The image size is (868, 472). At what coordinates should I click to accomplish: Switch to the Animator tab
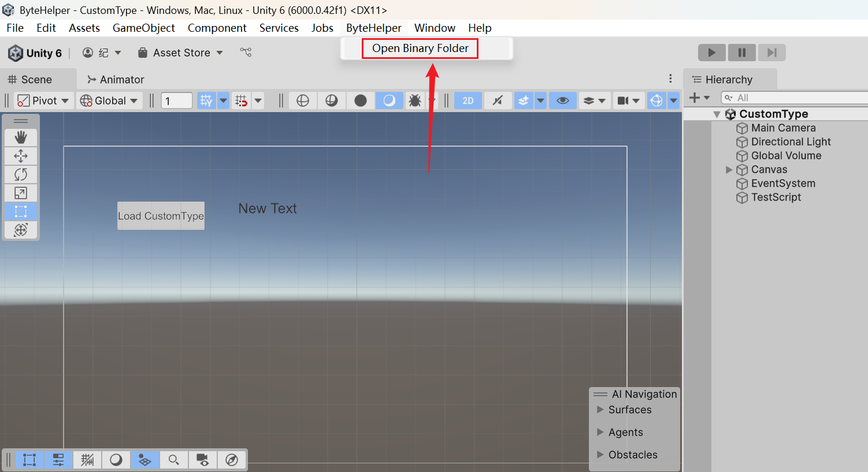pyautogui.click(x=116, y=80)
